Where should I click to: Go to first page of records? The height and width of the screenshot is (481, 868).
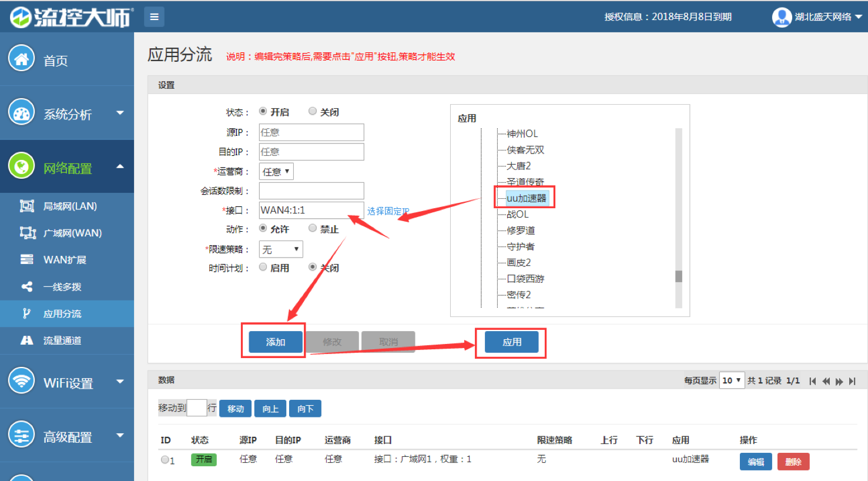[813, 381]
